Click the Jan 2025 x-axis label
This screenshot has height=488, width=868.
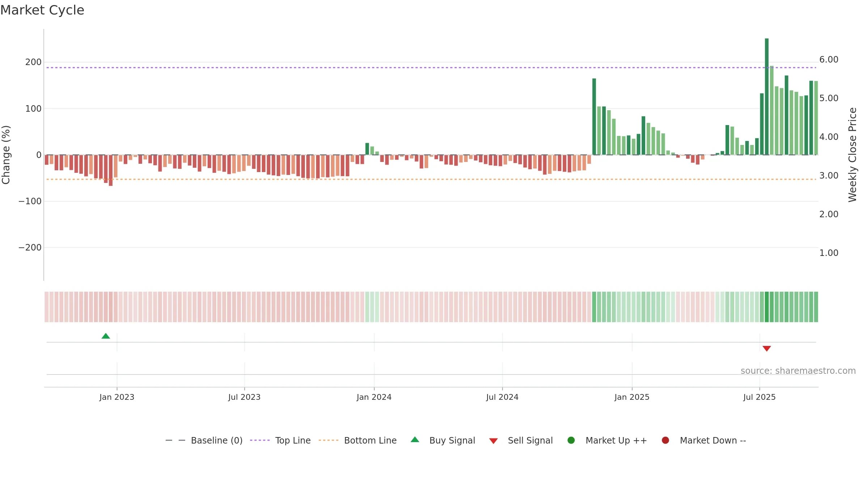pos(632,397)
